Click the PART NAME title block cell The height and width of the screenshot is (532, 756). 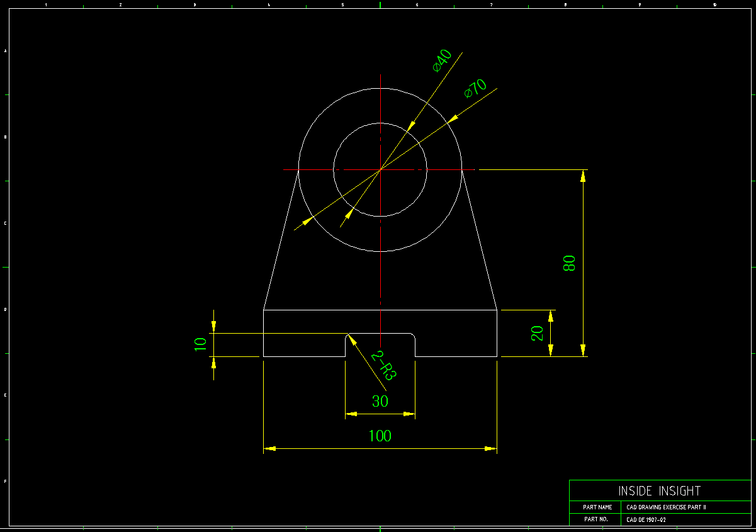click(597, 507)
